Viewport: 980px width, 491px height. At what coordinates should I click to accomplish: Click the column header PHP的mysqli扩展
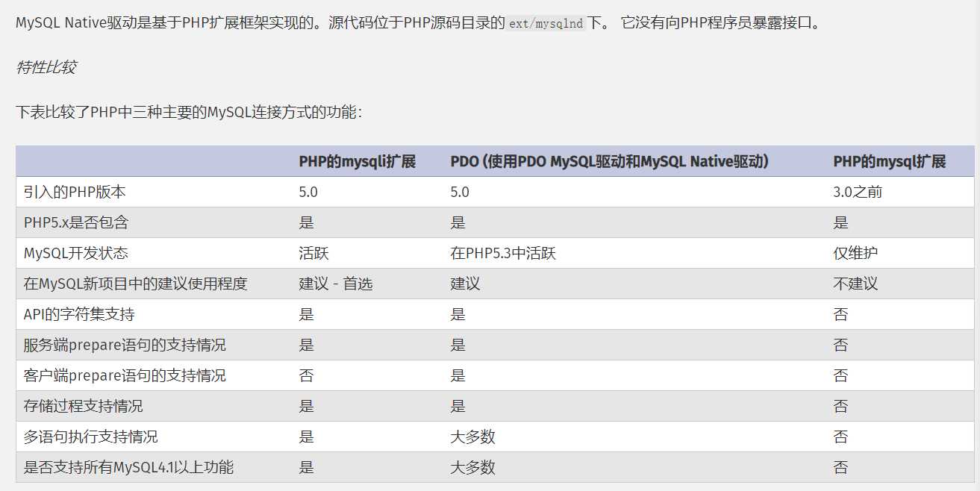tap(357, 161)
